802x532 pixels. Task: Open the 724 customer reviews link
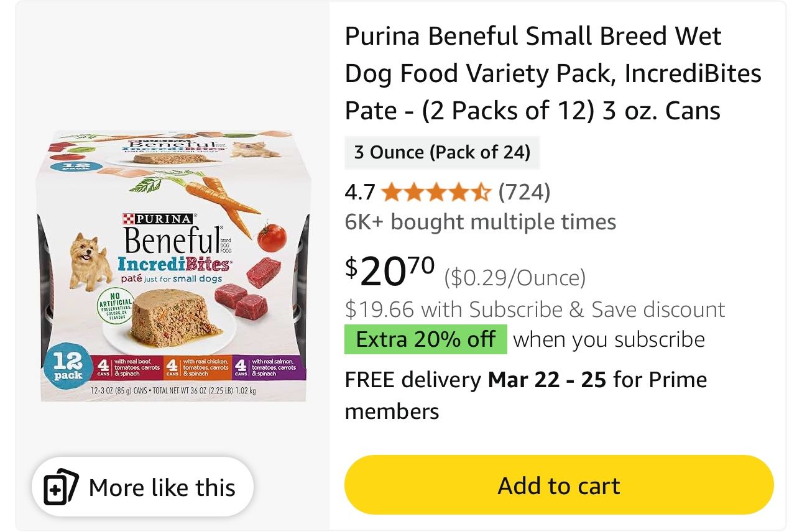[x=524, y=193]
